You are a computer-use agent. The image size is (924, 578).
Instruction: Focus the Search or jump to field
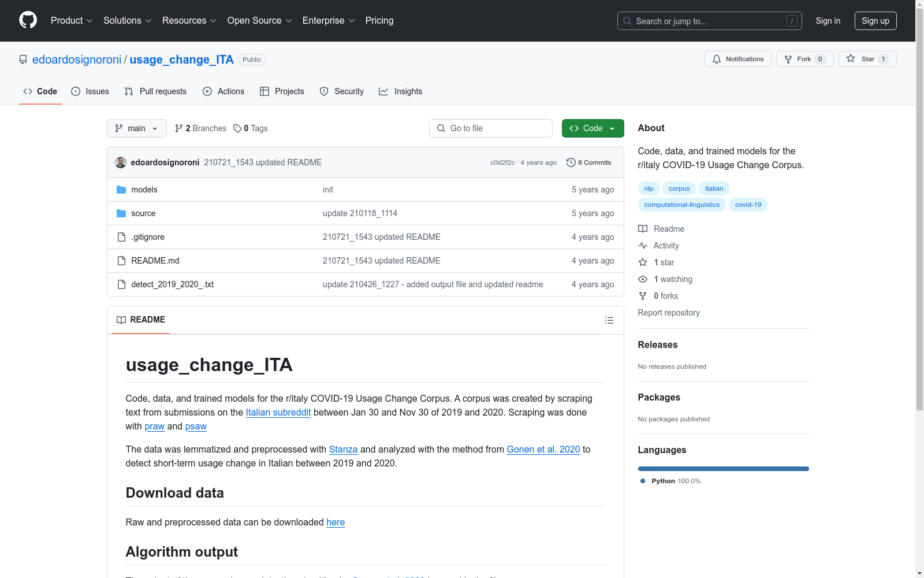pos(710,21)
